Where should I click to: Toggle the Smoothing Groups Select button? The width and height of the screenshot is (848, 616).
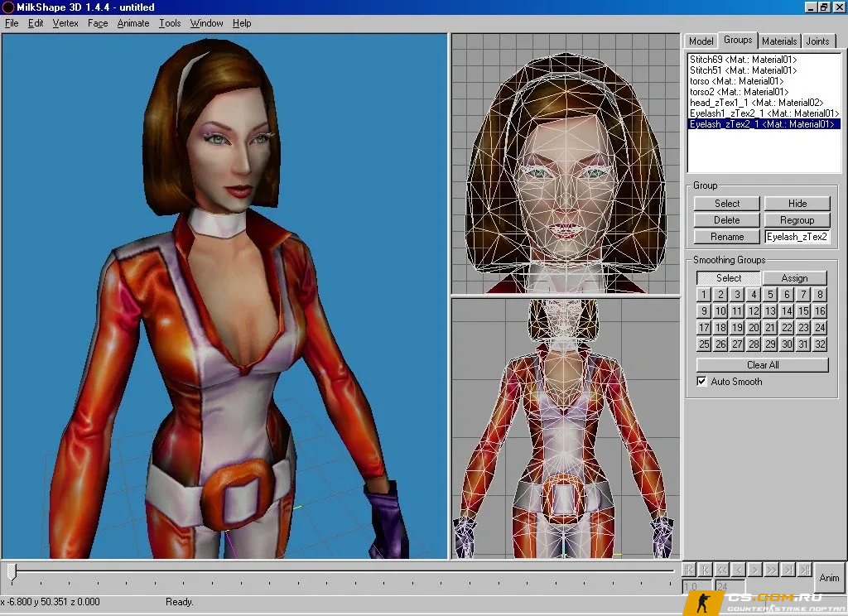click(x=729, y=278)
